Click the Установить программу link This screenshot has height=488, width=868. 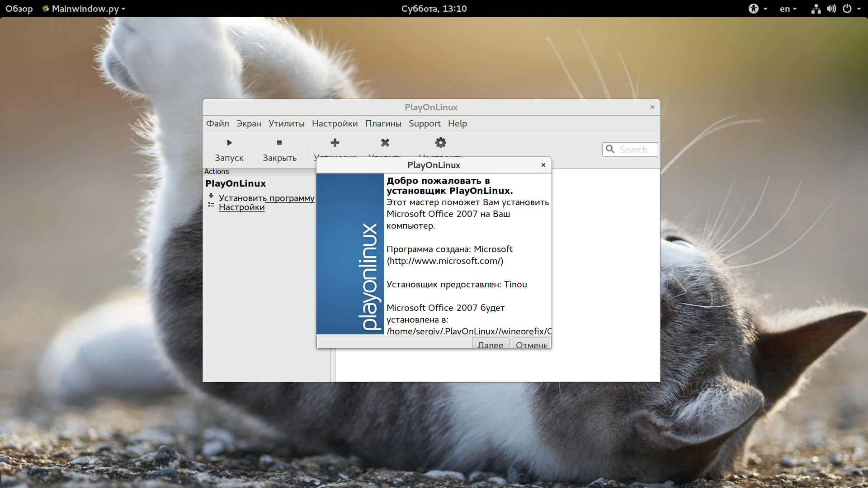click(266, 198)
